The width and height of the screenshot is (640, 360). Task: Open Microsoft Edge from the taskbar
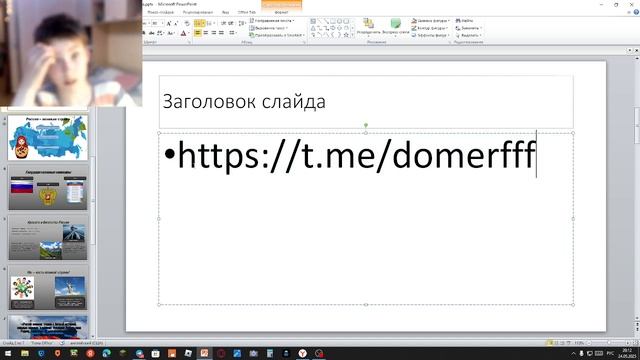click(107, 353)
